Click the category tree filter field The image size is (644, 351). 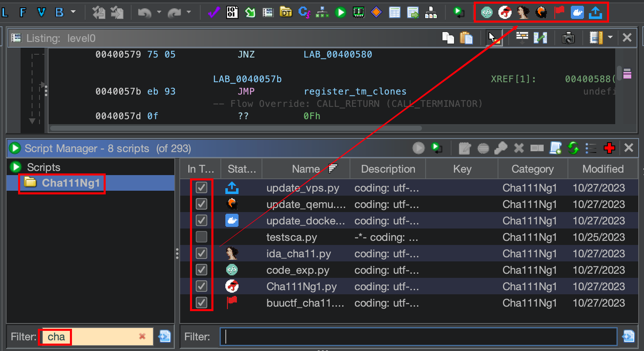(97, 336)
